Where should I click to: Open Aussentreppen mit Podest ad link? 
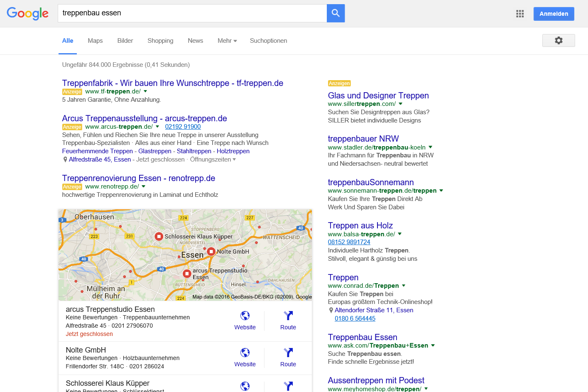376,380
